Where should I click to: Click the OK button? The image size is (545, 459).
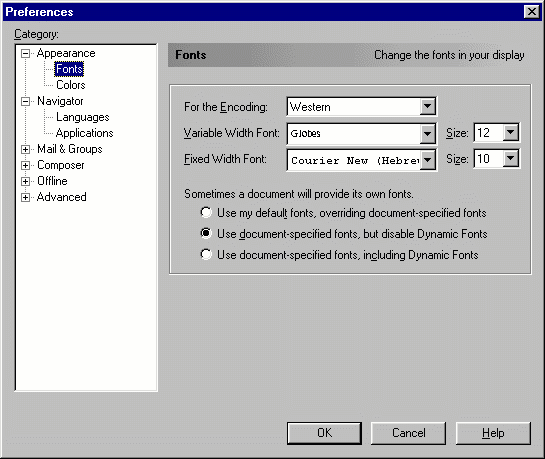[324, 433]
